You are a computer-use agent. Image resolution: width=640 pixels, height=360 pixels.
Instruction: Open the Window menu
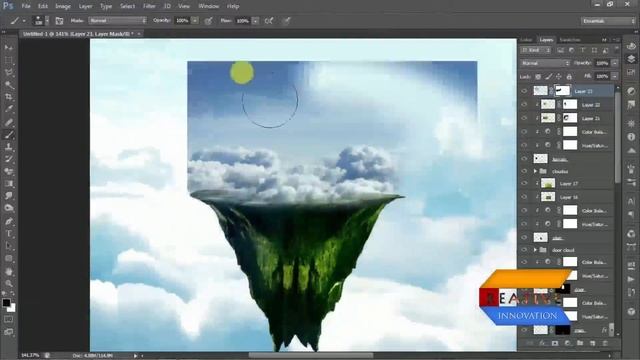[209, 6]
